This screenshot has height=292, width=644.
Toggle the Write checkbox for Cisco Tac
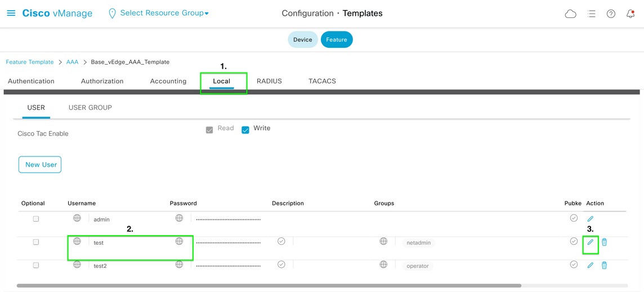(245, 130)
